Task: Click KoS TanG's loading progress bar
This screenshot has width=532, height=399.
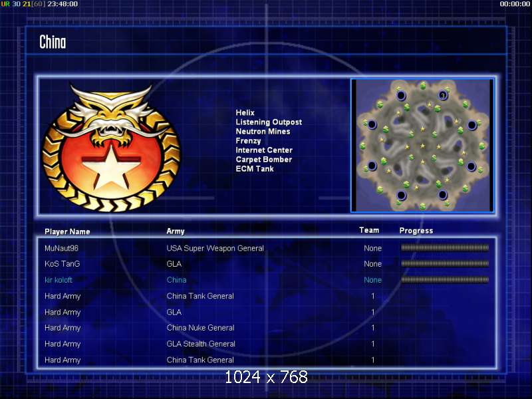Action: click(445, 263)
